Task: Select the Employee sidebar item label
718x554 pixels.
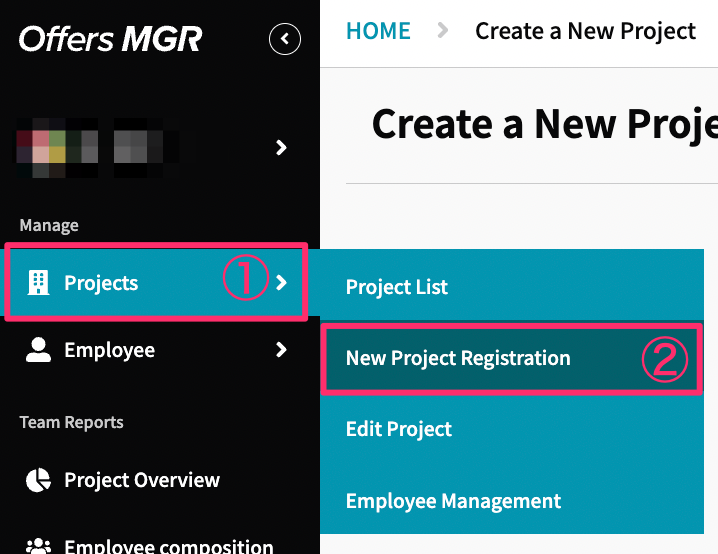Action: (109, 350)
